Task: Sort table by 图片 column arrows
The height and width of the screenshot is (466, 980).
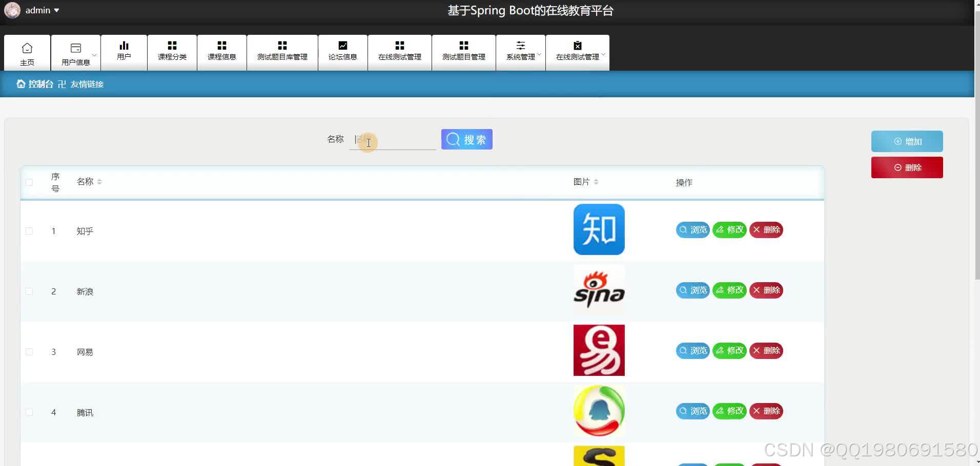Action: tap(596, 182)
